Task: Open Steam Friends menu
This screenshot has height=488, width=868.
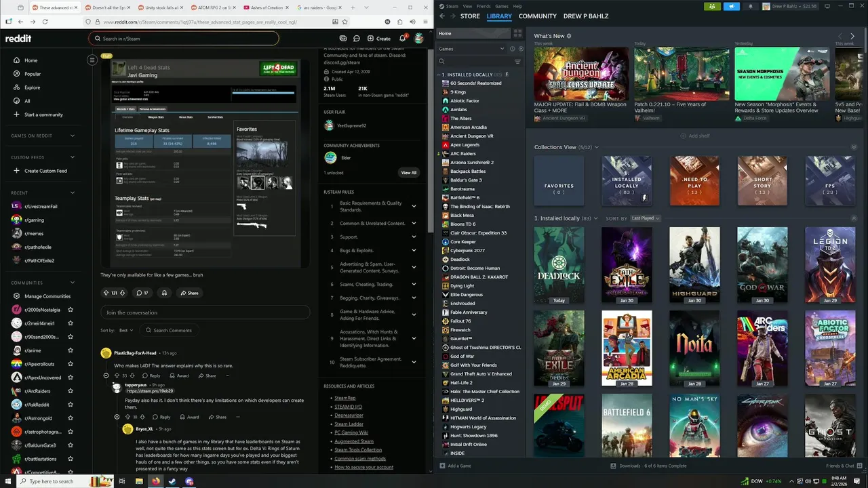Action: (484, 6)
